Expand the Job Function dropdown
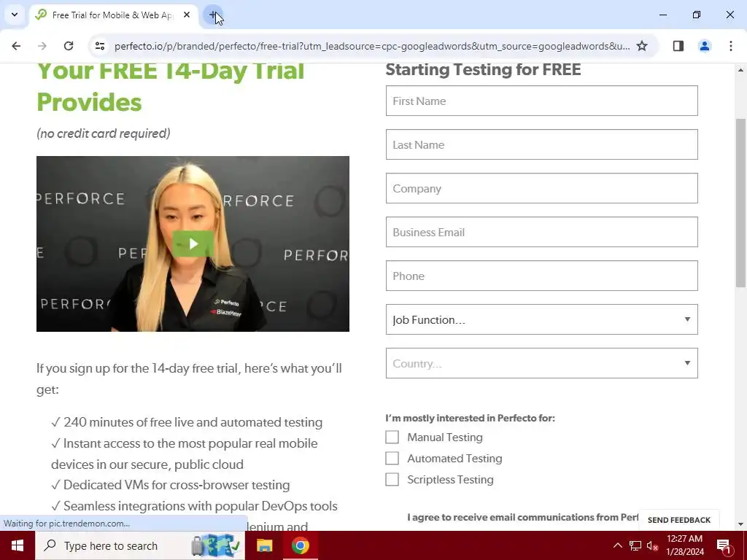The width and height of the screenshot is (747, 560). click(542, 319)
